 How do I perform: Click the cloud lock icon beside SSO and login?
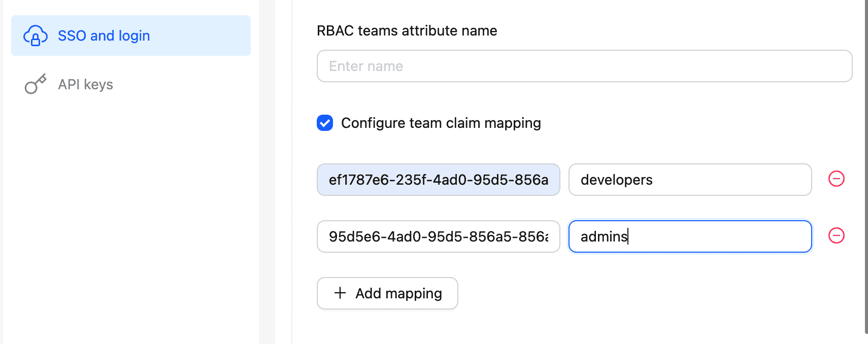(36, 36)
